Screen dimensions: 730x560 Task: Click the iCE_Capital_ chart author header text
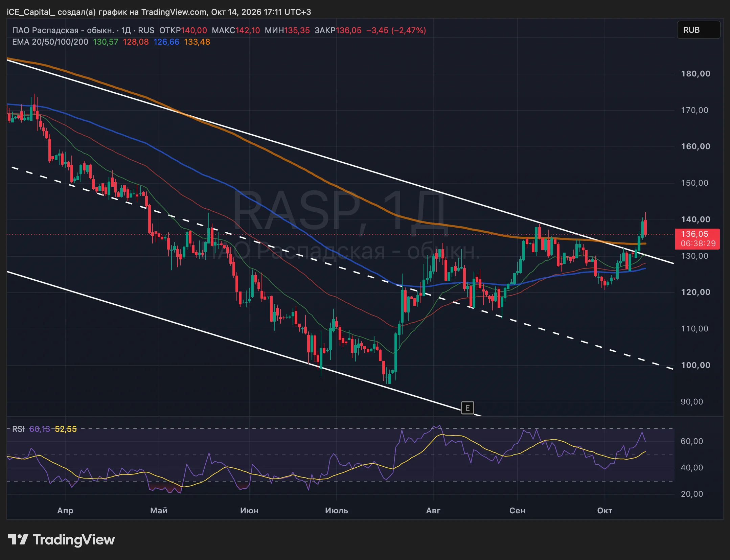click(x=159, y=12)
